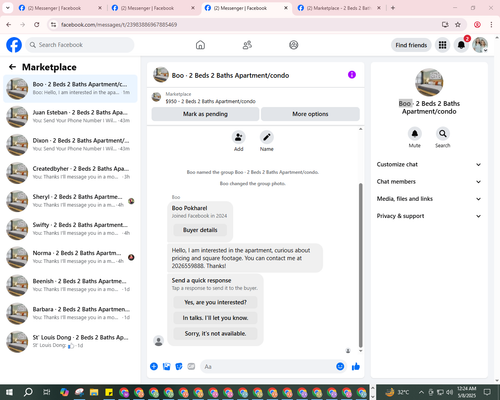Image resolution: width=500 pixels, height=400 pixels.
Task: Open the Chrome three-dot menu
Action: 491,24
